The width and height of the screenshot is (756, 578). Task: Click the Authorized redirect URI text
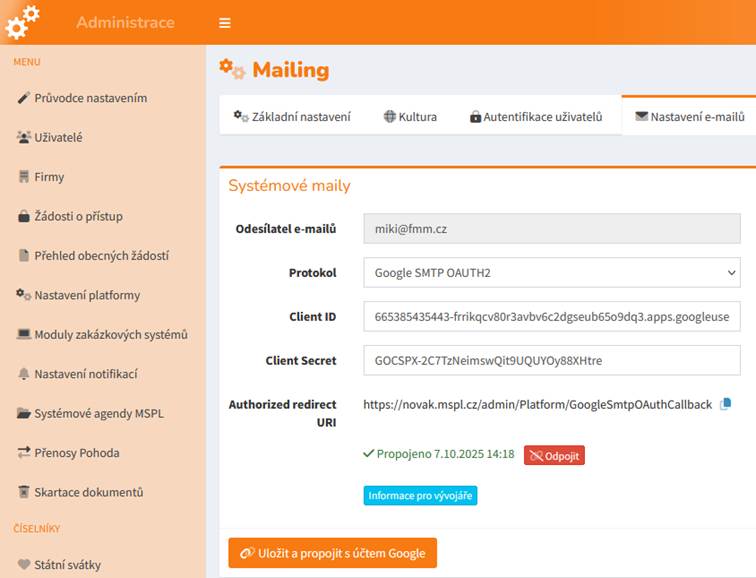(538, 404)
